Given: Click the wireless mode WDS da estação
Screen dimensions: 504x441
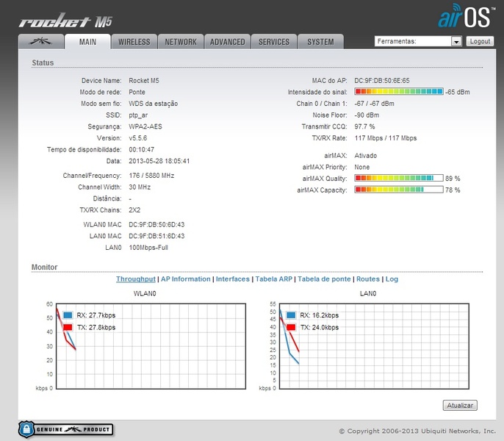Looking at the screenshot, I should (x=154, y=104).
